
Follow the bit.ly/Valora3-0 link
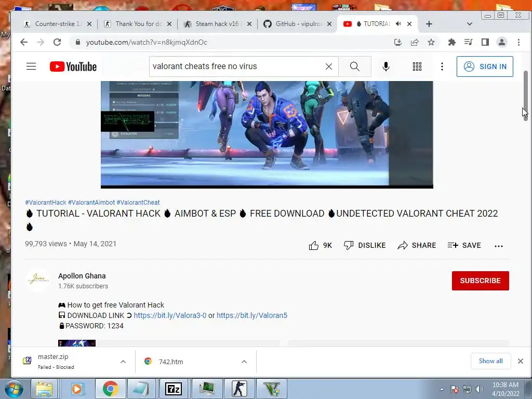click(170, 315)
